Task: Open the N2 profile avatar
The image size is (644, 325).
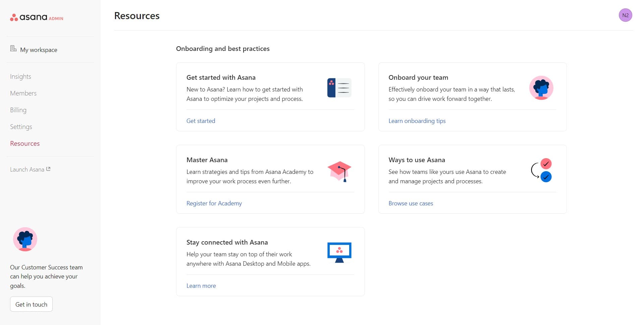Action: click(x=625, y=15)
